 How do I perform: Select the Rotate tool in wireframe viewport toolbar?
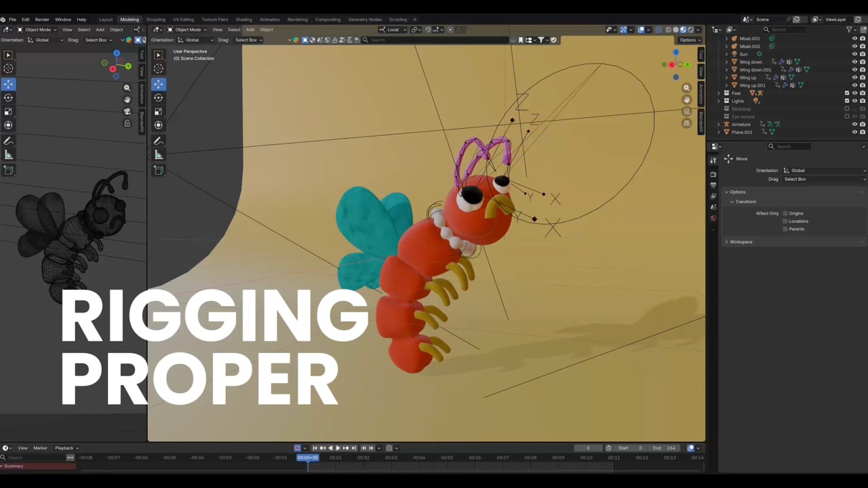[x=8, y=98]
